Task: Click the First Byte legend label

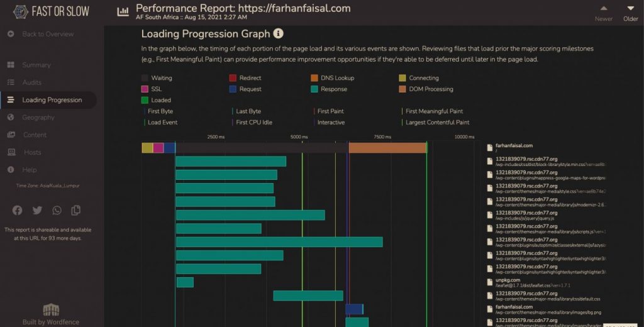Action: [x=160, y=111]
